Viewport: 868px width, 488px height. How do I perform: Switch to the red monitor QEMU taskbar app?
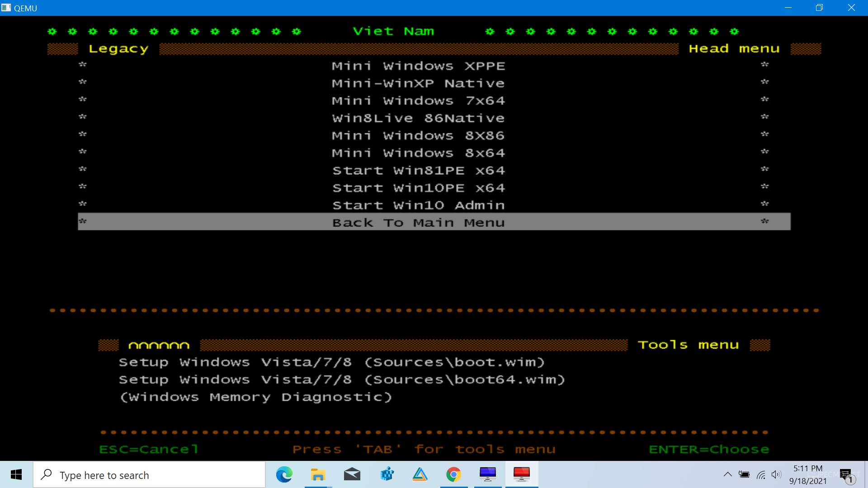[x=522, y=474]
